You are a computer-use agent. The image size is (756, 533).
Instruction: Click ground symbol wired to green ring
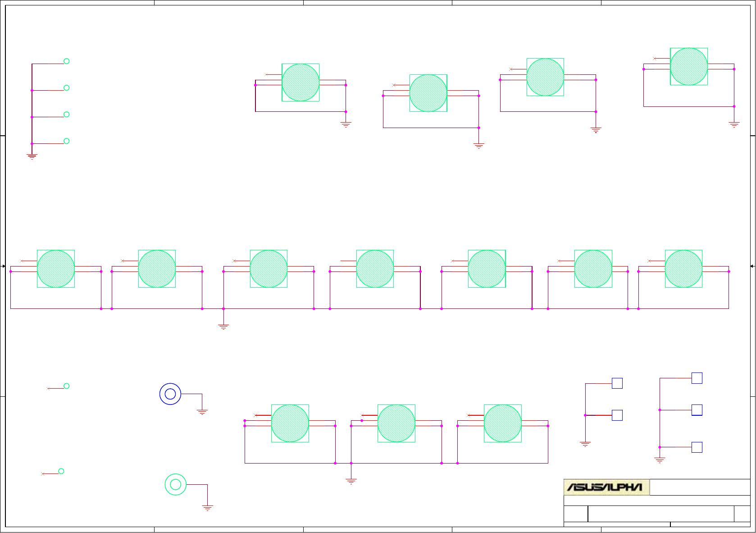point(208,508)
